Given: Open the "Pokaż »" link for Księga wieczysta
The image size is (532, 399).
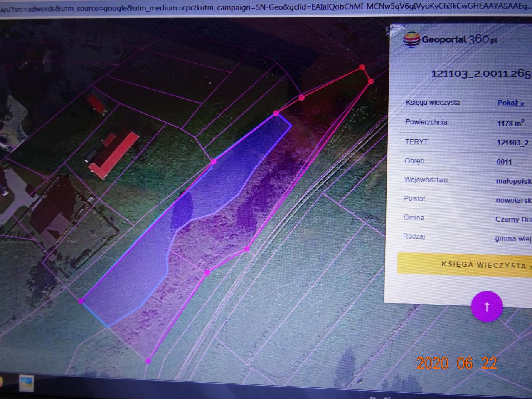Looking at the screenshot, I should click(510, 103).
